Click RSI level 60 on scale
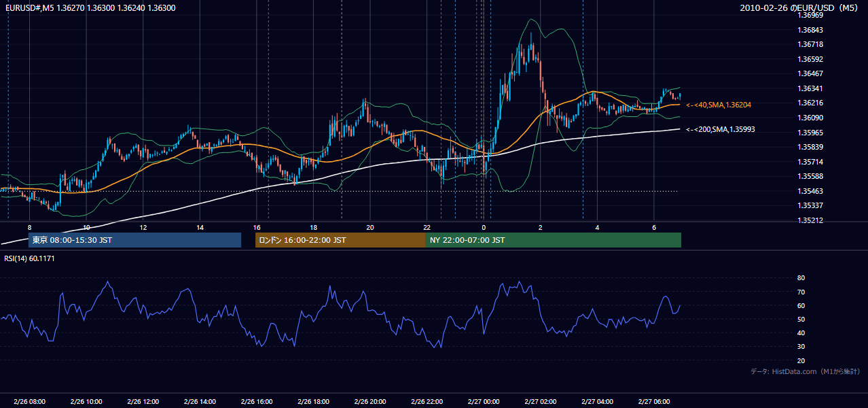This screenshot has width=868, height=408. click(x=801, y=305)
